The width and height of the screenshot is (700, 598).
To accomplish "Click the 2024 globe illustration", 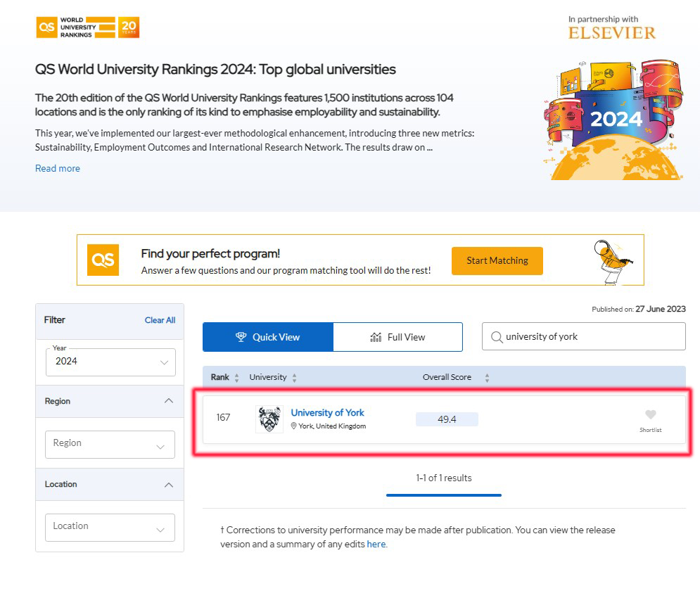I will coord(613,120).
